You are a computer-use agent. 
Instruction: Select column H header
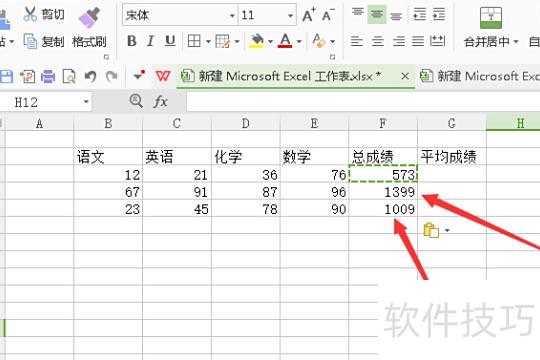pos(513,123)
